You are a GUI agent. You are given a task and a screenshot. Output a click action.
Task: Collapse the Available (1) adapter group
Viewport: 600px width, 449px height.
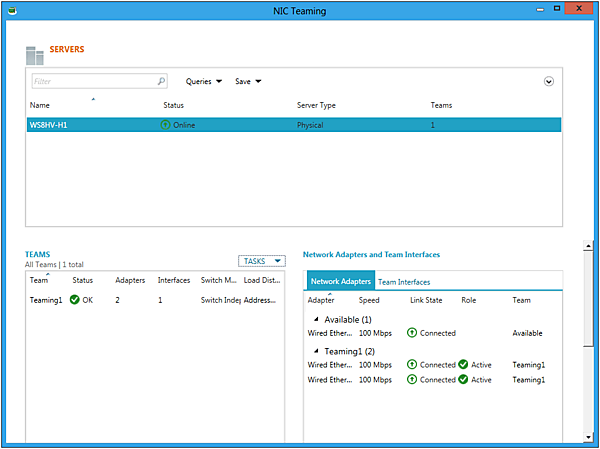pyautogui.click(x=317, y=319)
